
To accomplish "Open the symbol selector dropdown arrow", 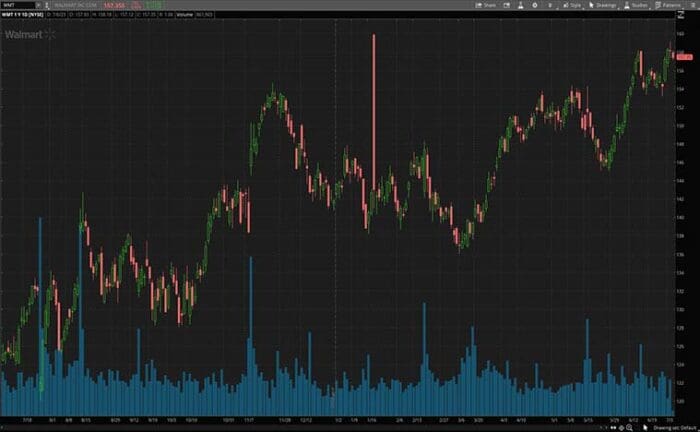I will point(38,5).
